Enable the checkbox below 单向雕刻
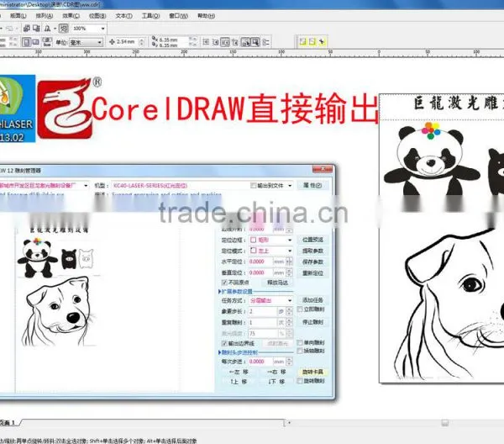This screenshot has width=504, height=444. click(x=300, y=351)
